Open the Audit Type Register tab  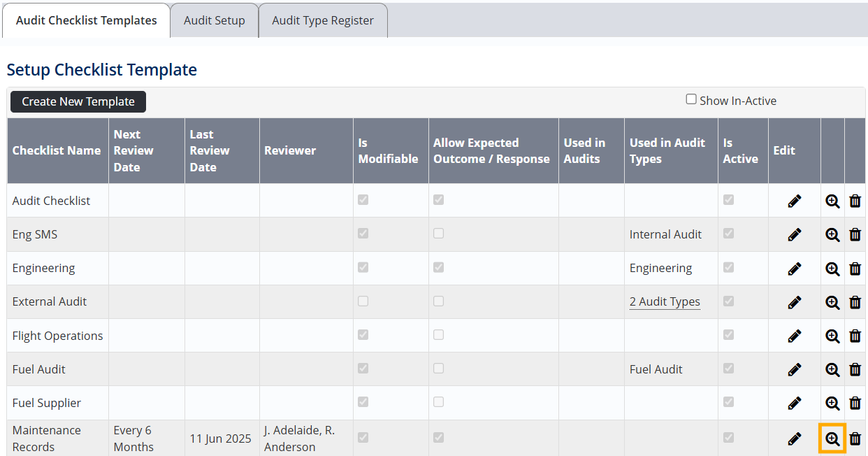323,20
